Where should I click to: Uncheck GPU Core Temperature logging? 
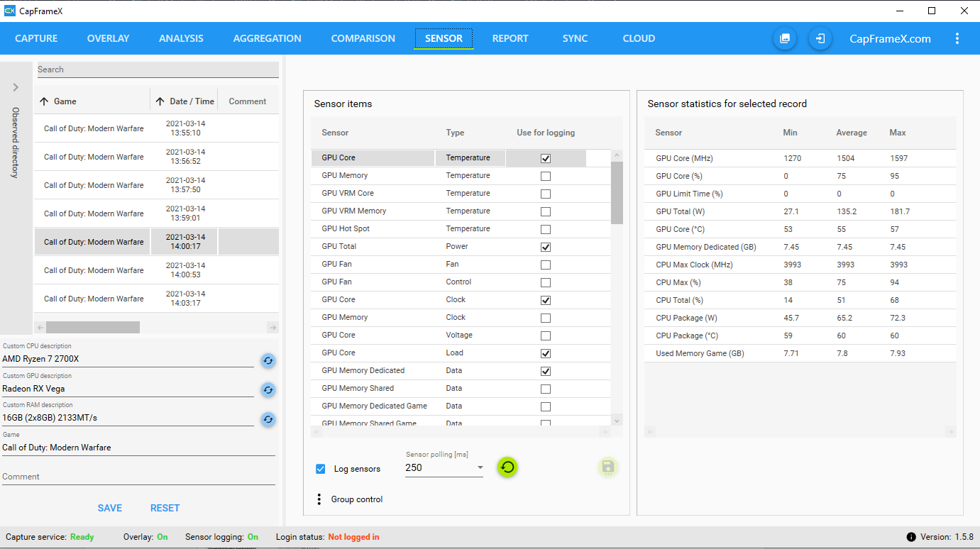click(x=546, y=158)
